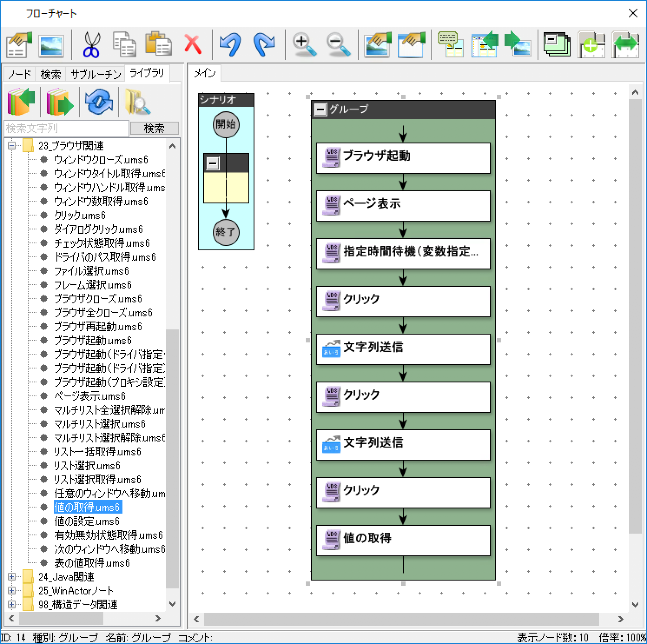Click canvas horizontal scroll right arrow
Viewport: 647px width, 644px height.
coord(621,619)
